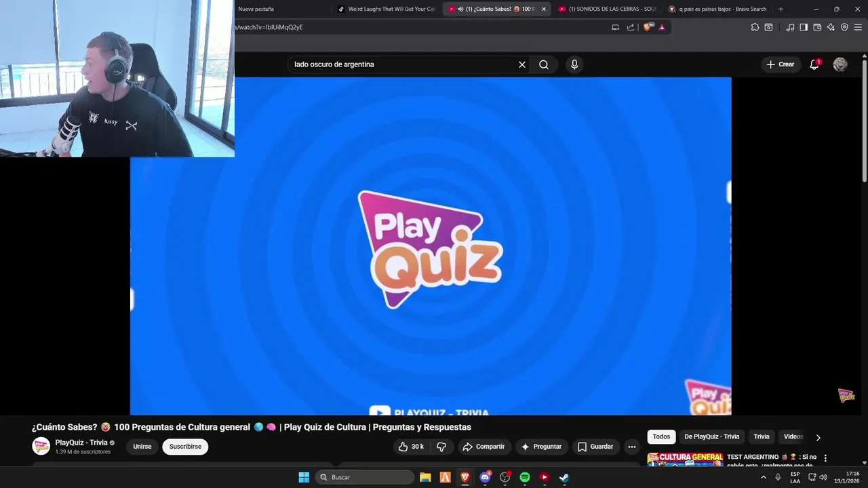Click the YouTube search magnifier button
868x488 pixels.
544,64
